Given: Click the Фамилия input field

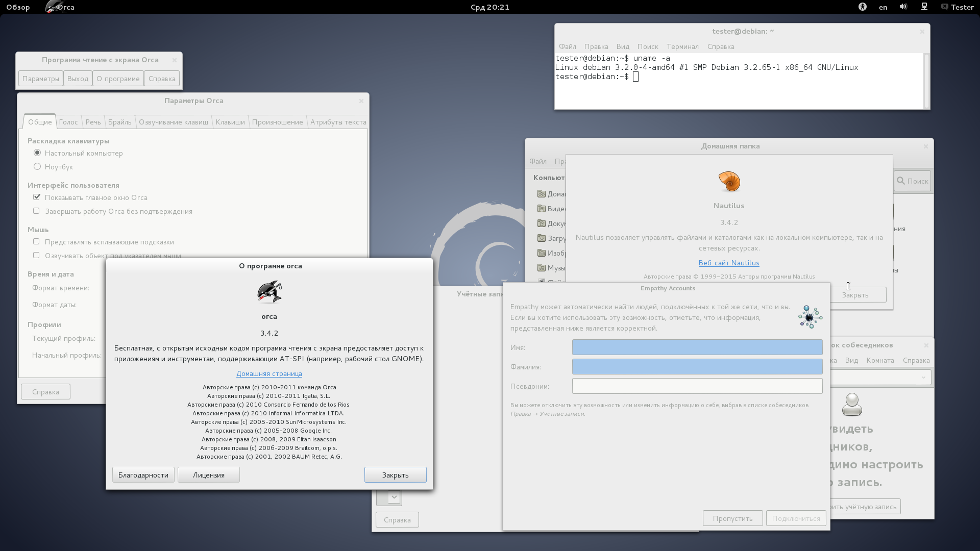Looking at the screenshot, I should [697, 367].
